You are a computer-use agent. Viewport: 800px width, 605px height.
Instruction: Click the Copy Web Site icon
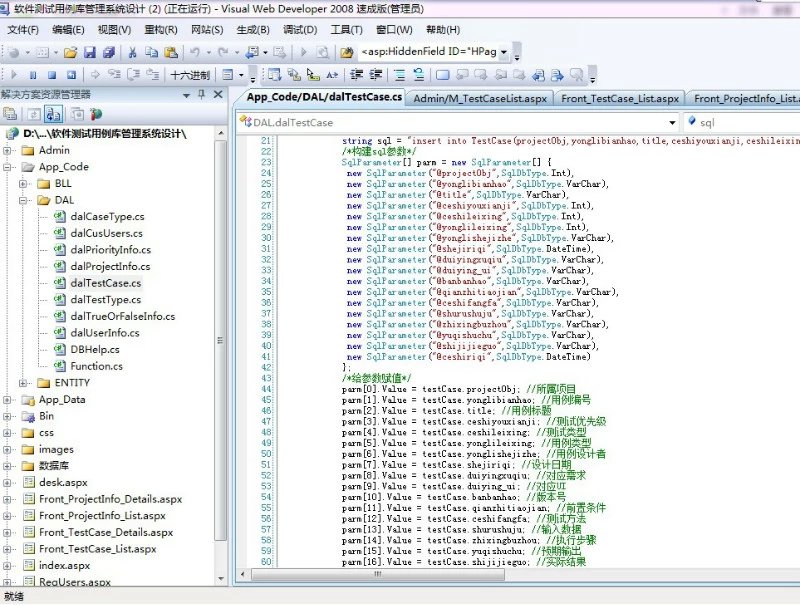pos(78,114)
